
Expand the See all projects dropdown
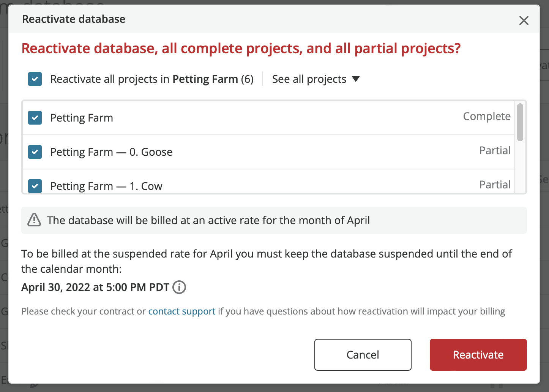316,79
